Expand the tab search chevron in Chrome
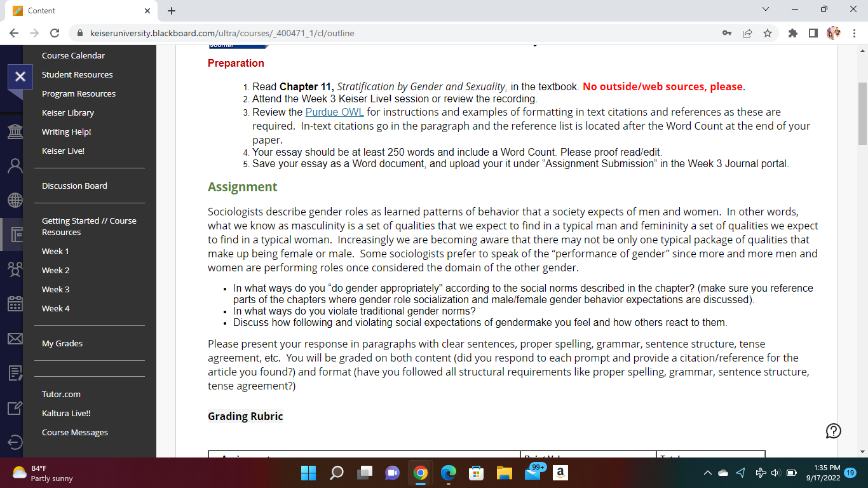This screenshot has height=488, width=868. coord(765,10)
